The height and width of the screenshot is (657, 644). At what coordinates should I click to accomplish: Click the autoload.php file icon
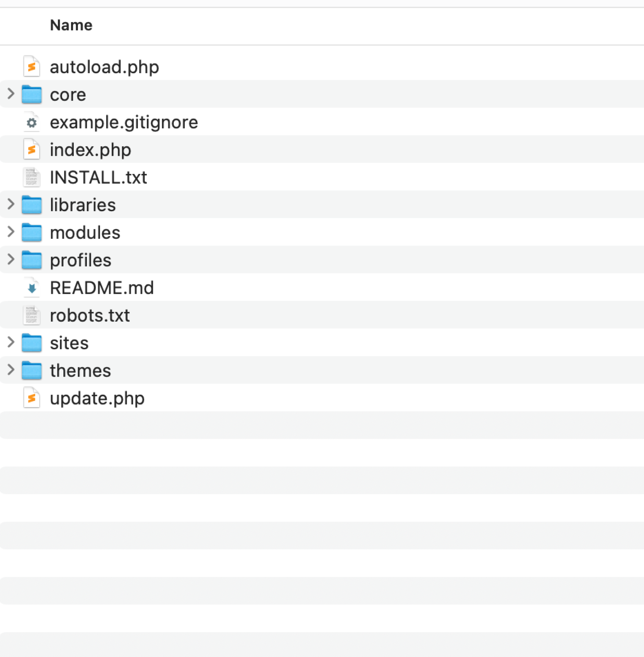click(x=32, y=67)
